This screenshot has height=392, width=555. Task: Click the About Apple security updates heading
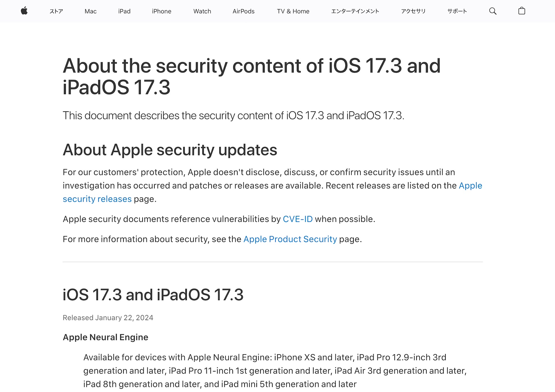[x=170, y=150]
